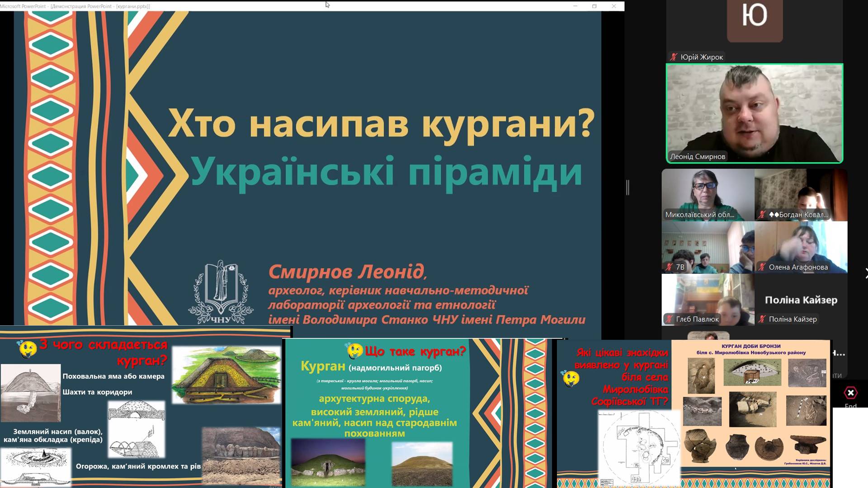The width and height of the screenshot is (868, 488).
Task: Click the 'Леонід Смирнов' name label
Action: 698,156
